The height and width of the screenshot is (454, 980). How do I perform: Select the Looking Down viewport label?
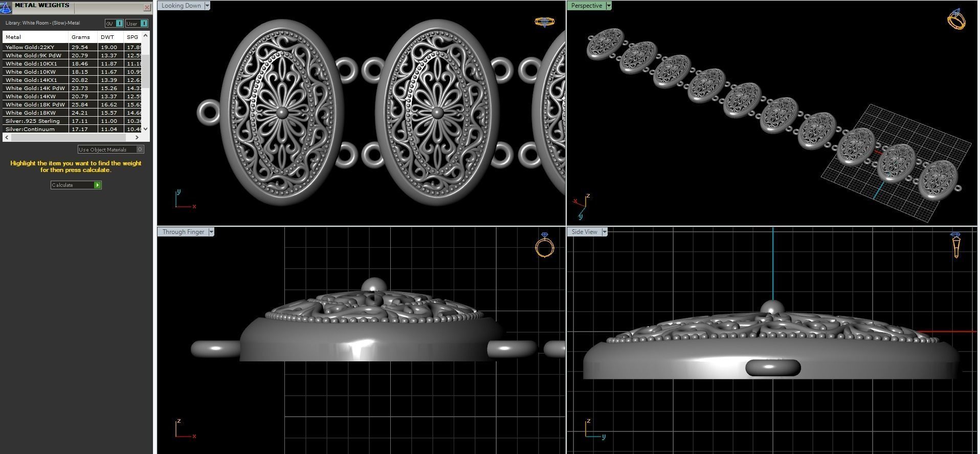click(181, 6)
